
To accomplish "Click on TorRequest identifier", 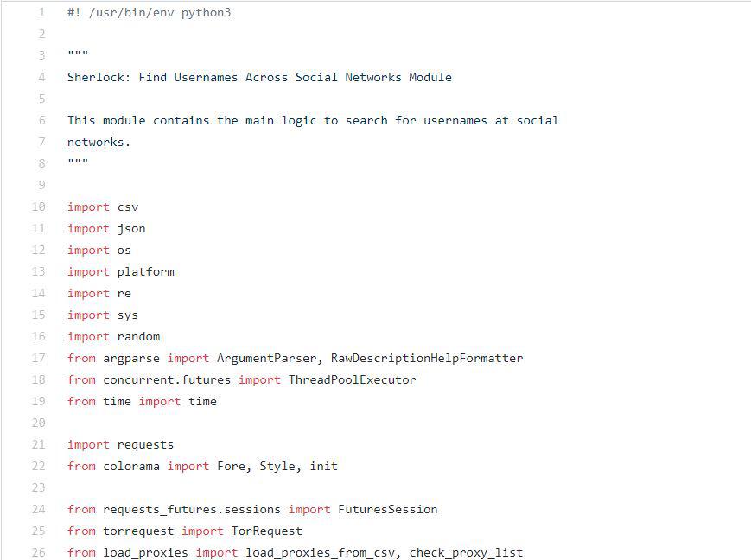I will pyautogui.click(x=266, y=531).
